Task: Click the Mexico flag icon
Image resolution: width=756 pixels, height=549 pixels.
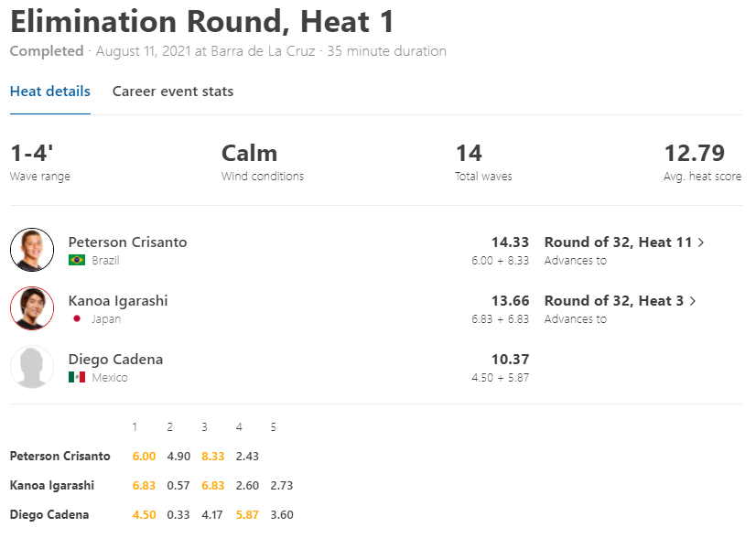Action: pos(77,378)
